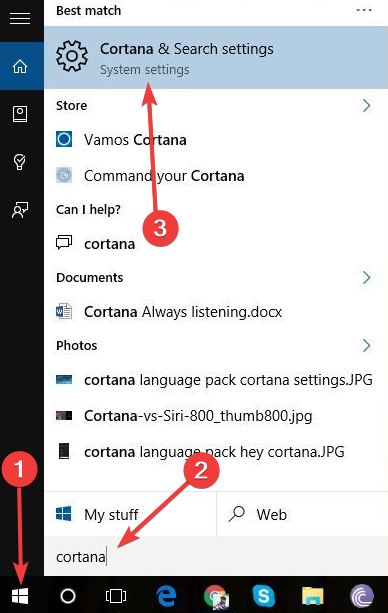Click the Windows Start button
The image size is (388, 613).
[x=20, y=596]
